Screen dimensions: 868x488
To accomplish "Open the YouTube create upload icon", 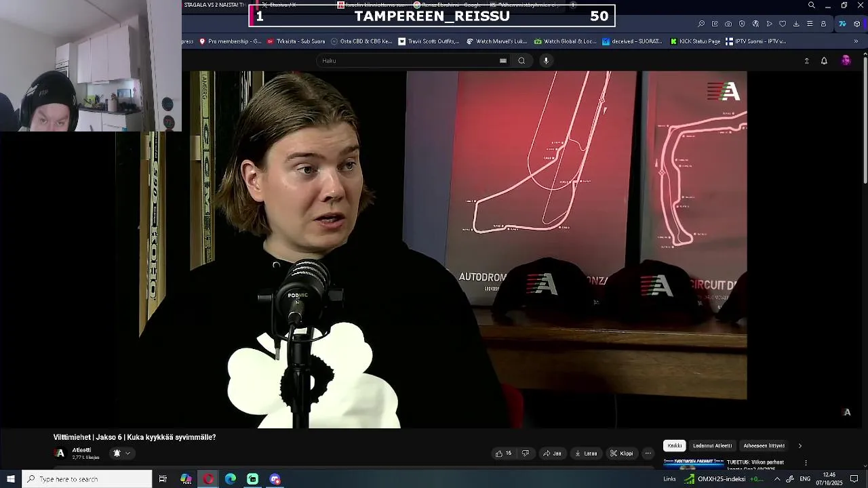I will pos(806,61).
